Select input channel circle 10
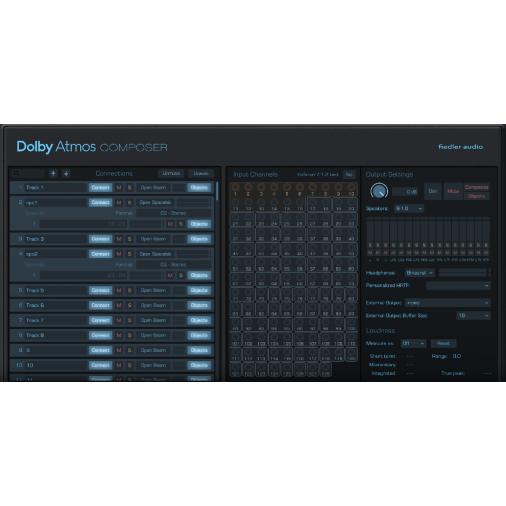506x506 pixels. [x=351, y=187]
